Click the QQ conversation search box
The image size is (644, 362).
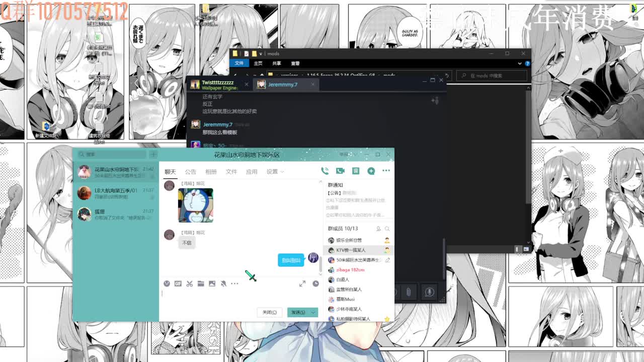[x=112, y=154]
